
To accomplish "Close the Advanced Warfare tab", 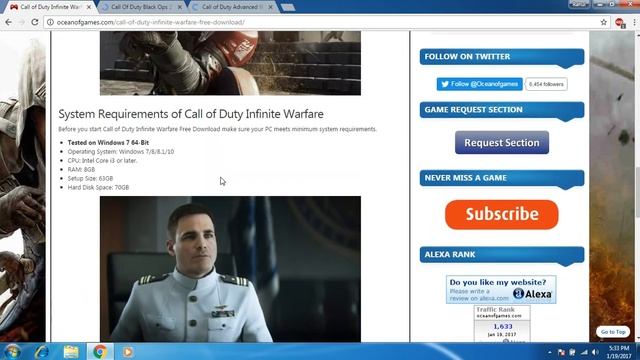I will click(x=271, y=7).
